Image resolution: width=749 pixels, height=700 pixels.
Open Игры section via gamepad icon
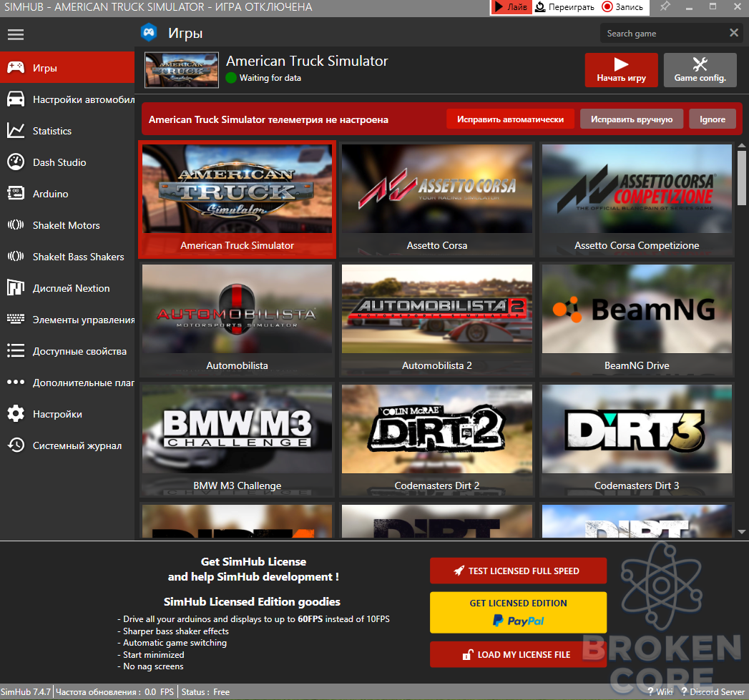[16, 67]
